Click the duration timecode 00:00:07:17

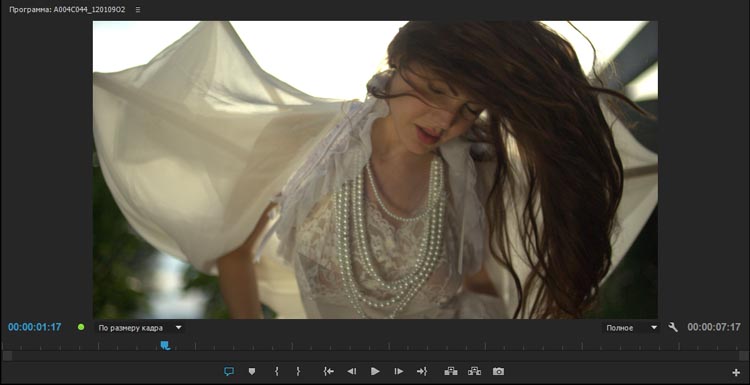coord(714,327)
